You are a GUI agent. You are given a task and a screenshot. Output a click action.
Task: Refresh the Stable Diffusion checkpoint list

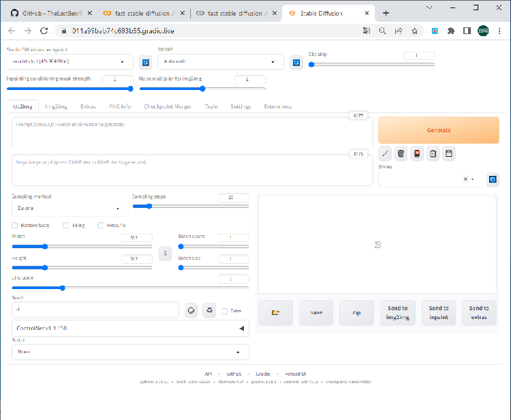(146, 62)
